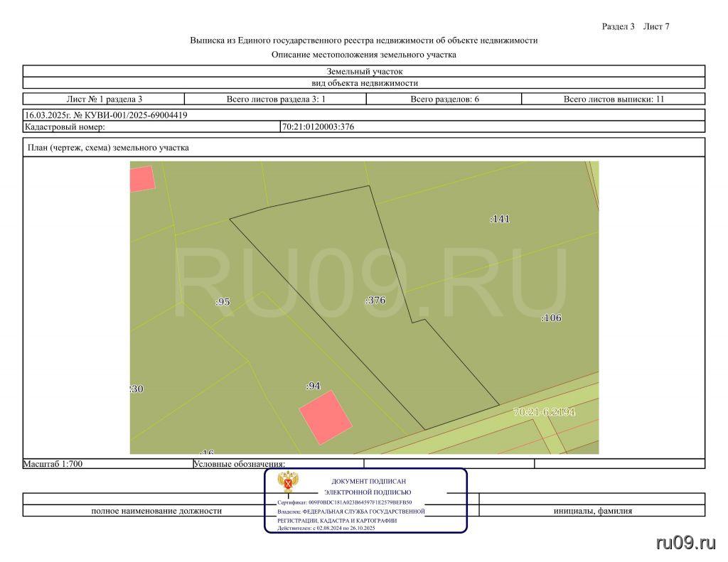Screen dimensions: 728x562
Task: Select the "Всего разделов: 6" cell
Action: coord(444,99)
